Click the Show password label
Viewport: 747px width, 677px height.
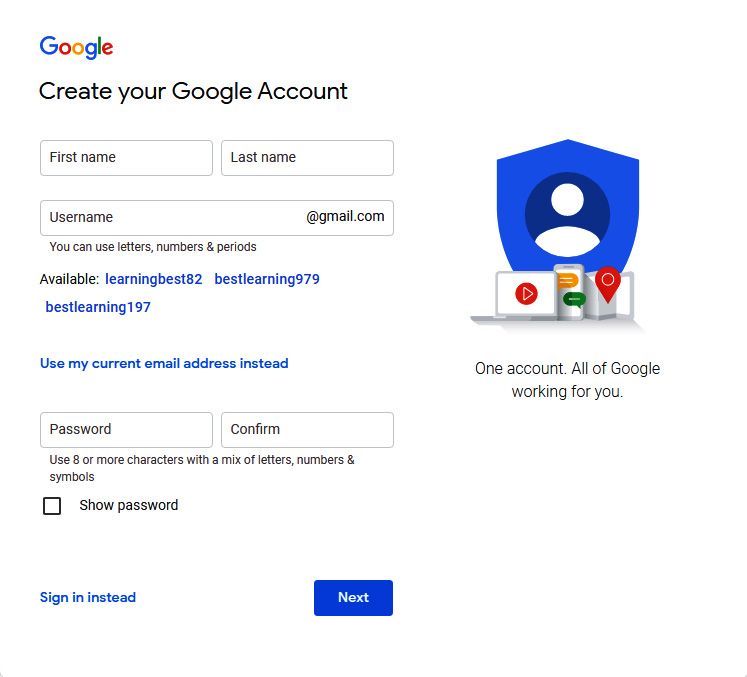coord(129,505)
